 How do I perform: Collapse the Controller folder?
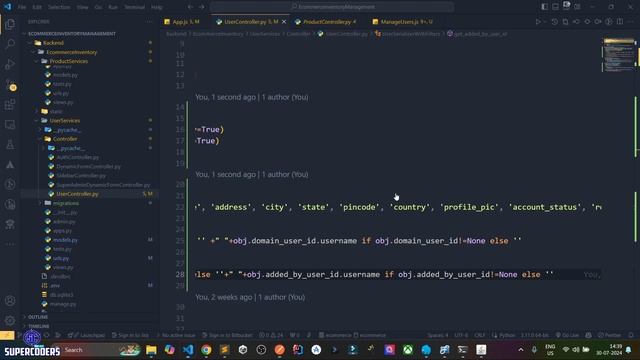click(64, 139)
